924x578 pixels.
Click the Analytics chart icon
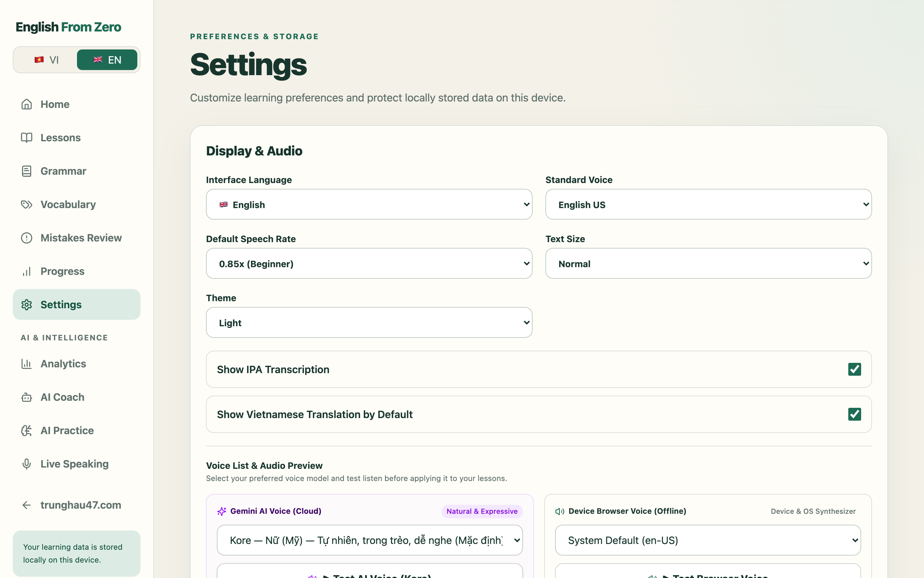click(26, 363)
